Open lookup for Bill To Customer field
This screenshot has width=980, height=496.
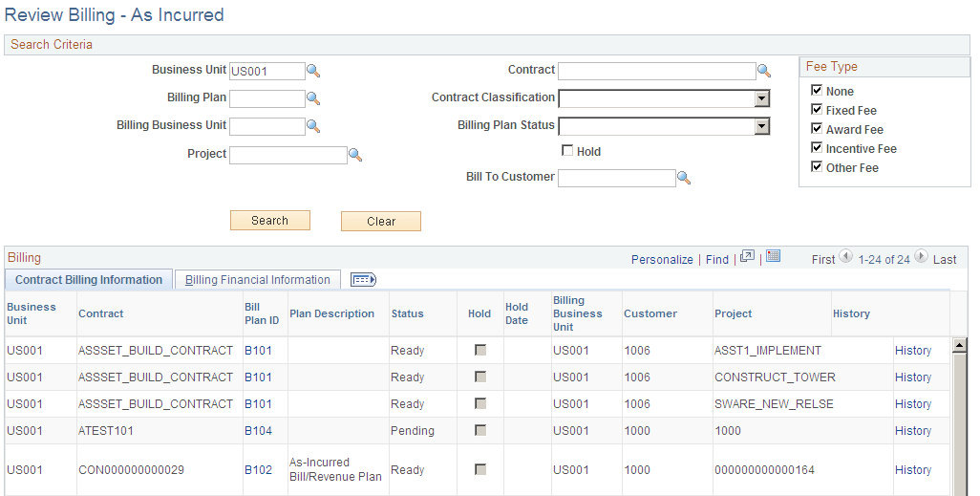point(684,179)
